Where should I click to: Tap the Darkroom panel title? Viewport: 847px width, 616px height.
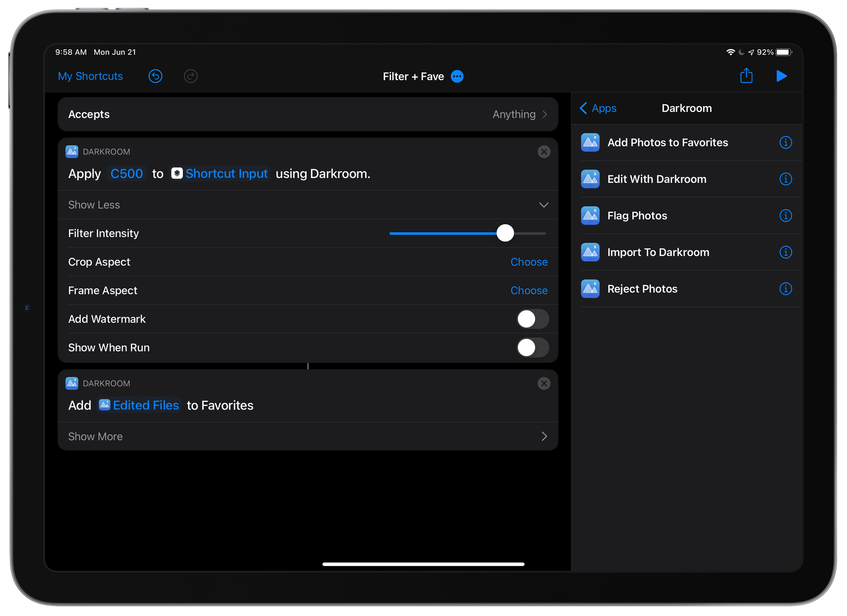click(x=687, y=108)
